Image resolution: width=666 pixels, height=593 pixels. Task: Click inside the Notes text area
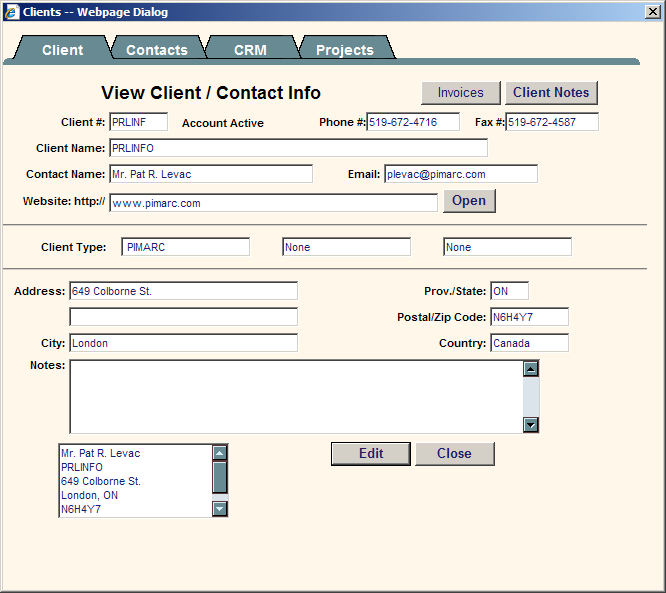[296, 397]
